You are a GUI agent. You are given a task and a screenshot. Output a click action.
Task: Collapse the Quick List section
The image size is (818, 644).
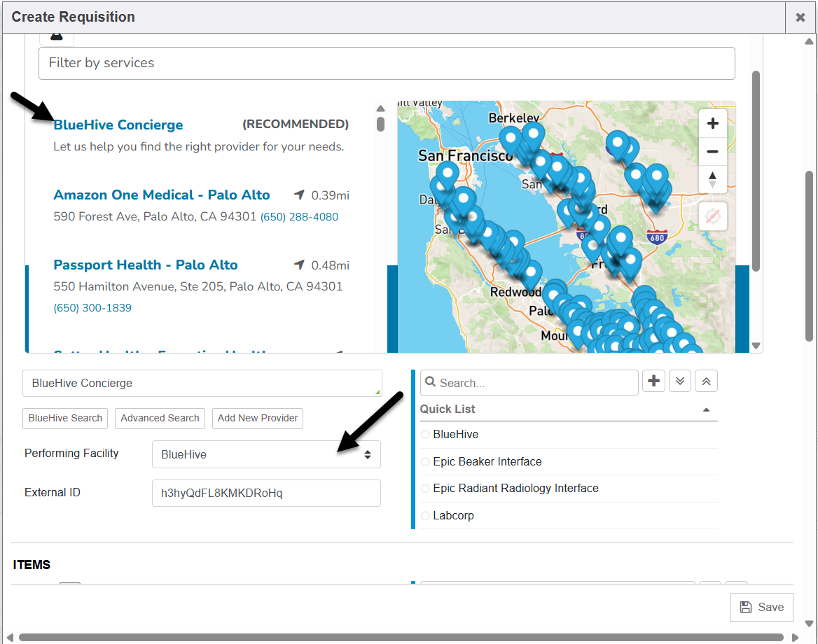pyautogui.click(x=707, y=409)
